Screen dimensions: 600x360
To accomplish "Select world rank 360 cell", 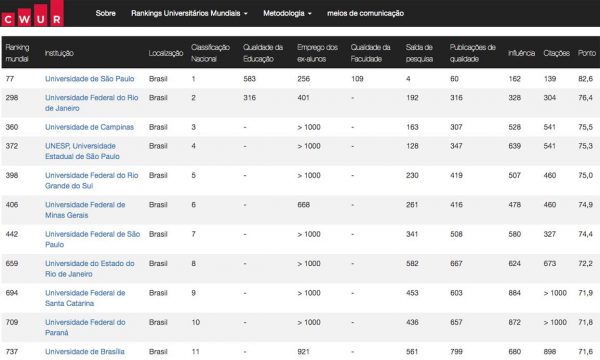I will click(11, 127).
